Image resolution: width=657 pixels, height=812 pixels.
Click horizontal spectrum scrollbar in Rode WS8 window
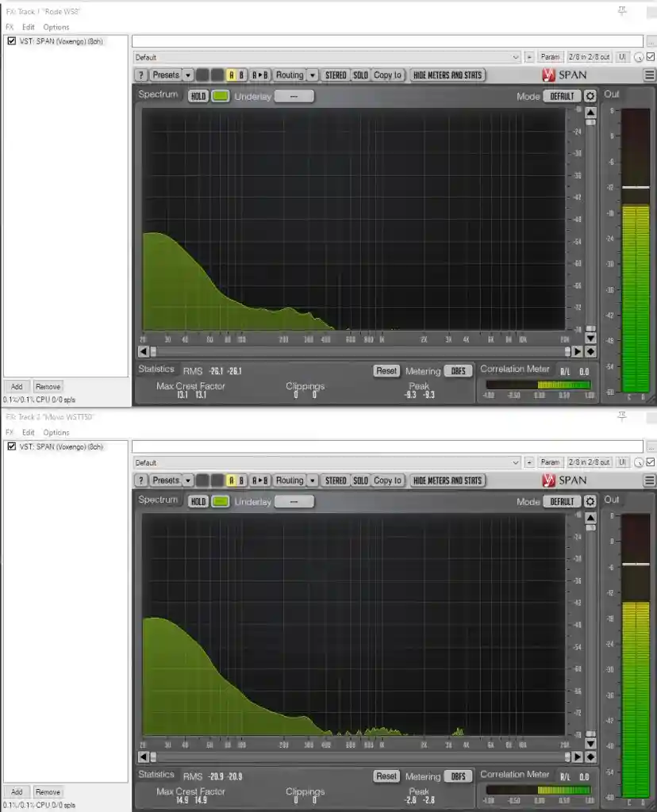pyautogui.click(x=360, y=351)
